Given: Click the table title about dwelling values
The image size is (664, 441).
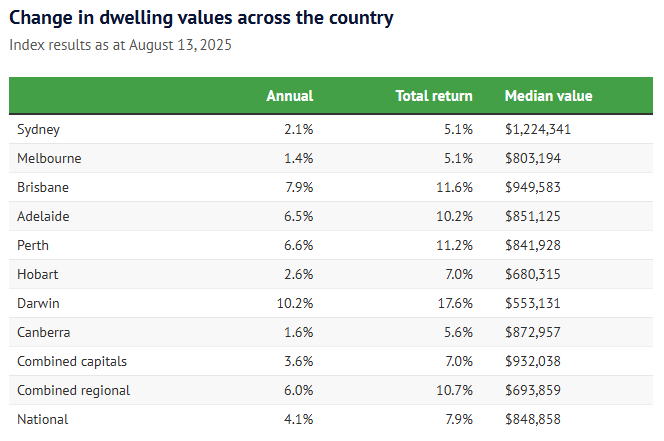Looking at the screenshot, I should tap(201, 18).
